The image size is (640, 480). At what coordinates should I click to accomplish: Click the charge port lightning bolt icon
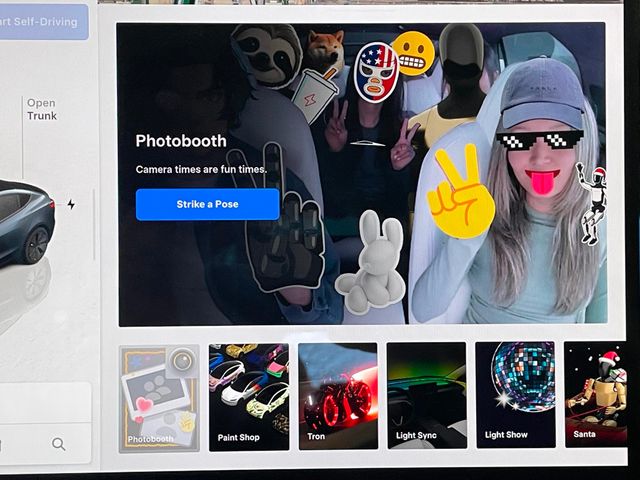[71, 204]
